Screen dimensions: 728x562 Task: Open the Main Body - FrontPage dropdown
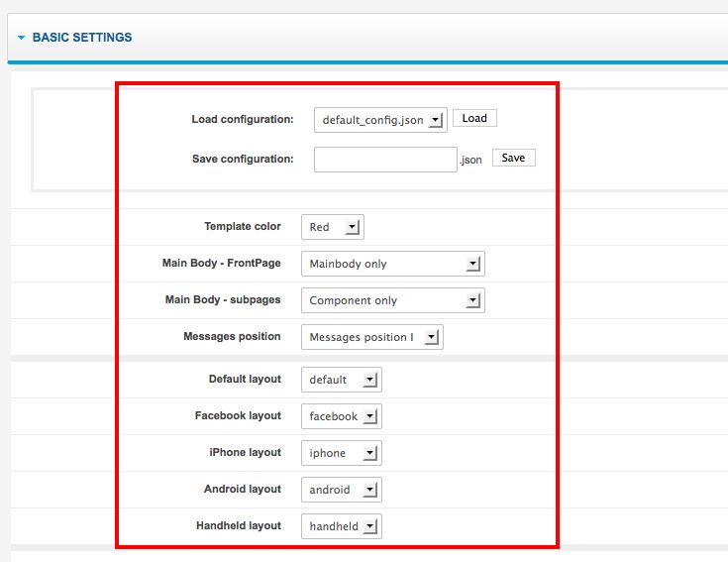(x=393, y=264)
